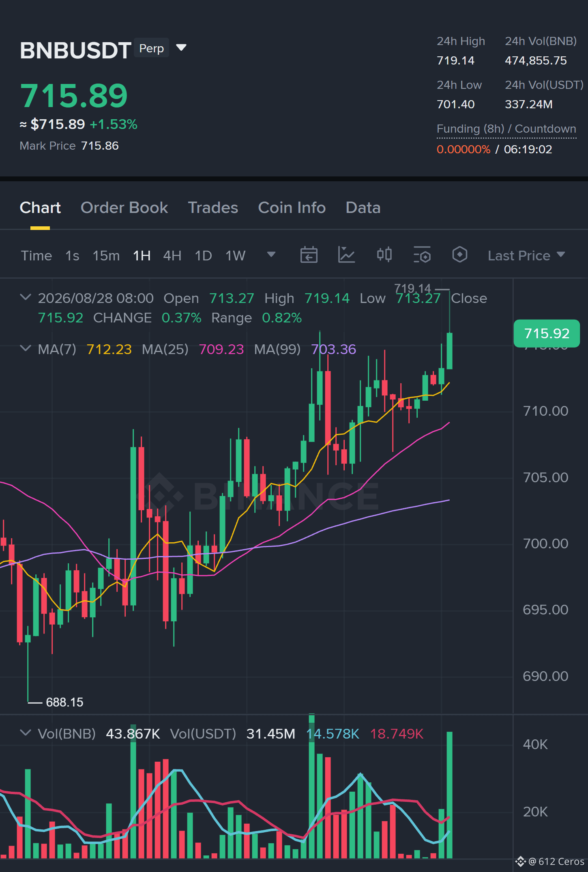Select the 1W timeframe interval
This screenshot has width=588, height=872.
click(236, 256)
